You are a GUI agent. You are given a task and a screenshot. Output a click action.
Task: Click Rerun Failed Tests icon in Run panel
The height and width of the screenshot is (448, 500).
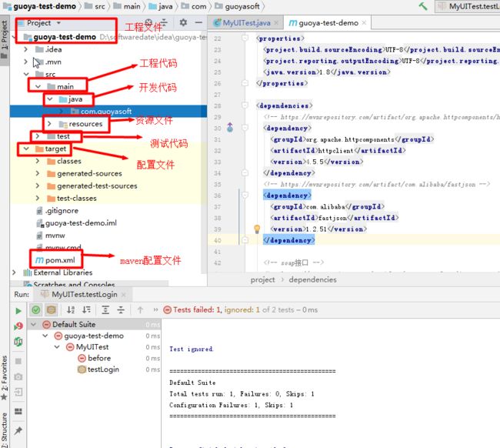click(18, 326)
